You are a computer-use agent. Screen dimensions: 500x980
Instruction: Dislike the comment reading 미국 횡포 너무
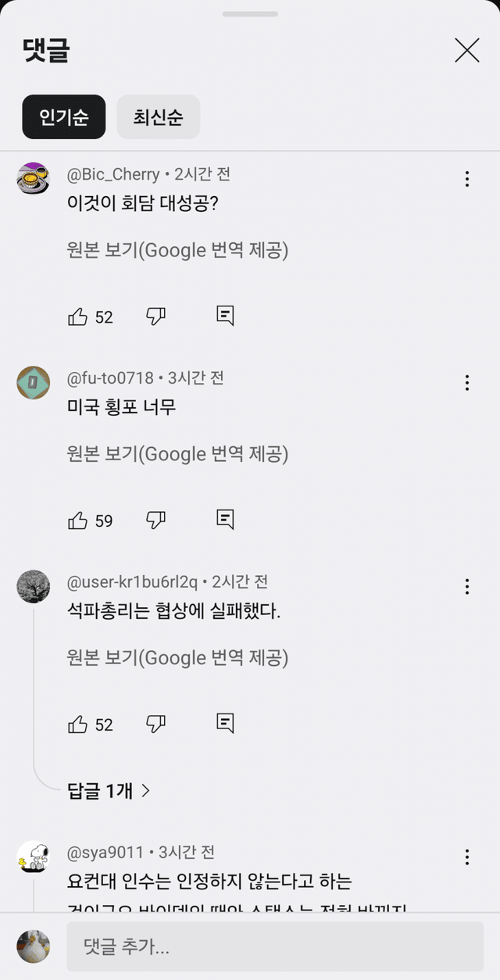[155, 519]
